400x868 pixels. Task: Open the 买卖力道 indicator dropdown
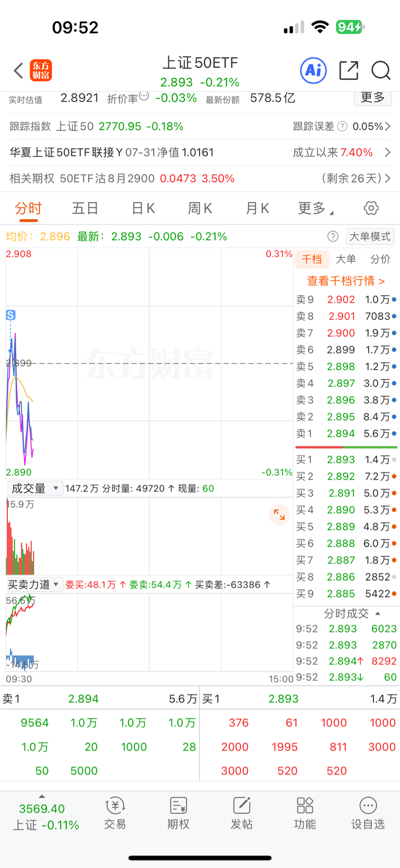[x=35, y=584]
